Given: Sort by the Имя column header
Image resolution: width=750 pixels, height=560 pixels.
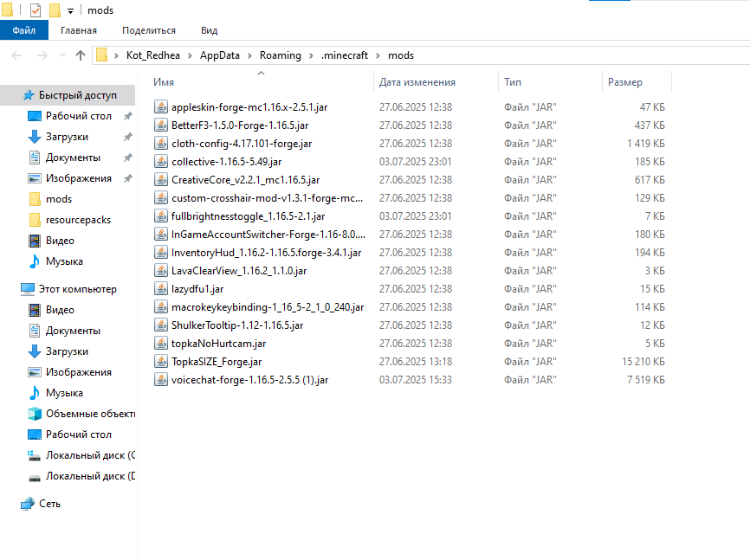Looking at the screenshot, I should click(x=164, y=82).
